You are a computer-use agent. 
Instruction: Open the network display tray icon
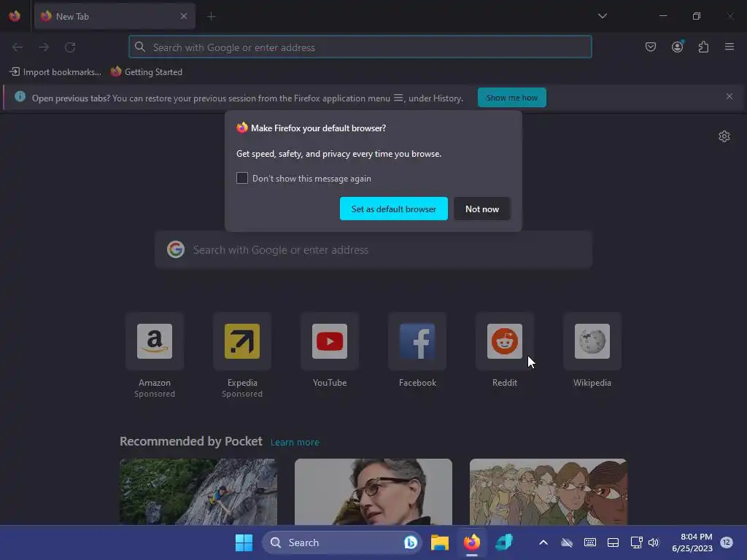pos(636,542)
